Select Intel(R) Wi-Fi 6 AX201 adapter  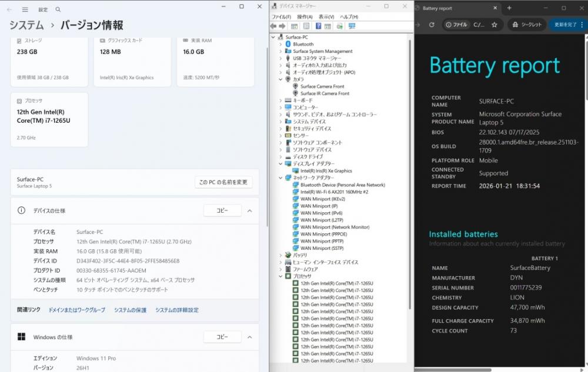[x=334, y=192]
